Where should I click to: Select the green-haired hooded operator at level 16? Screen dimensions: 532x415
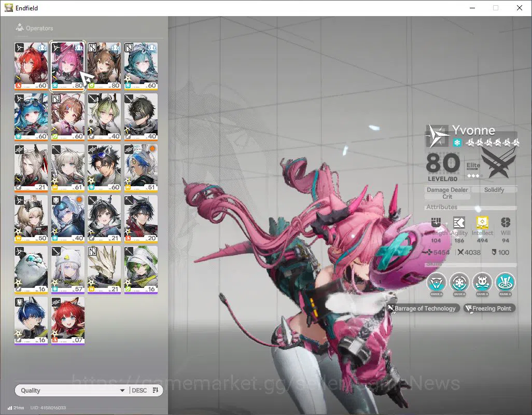coord(141,269)
